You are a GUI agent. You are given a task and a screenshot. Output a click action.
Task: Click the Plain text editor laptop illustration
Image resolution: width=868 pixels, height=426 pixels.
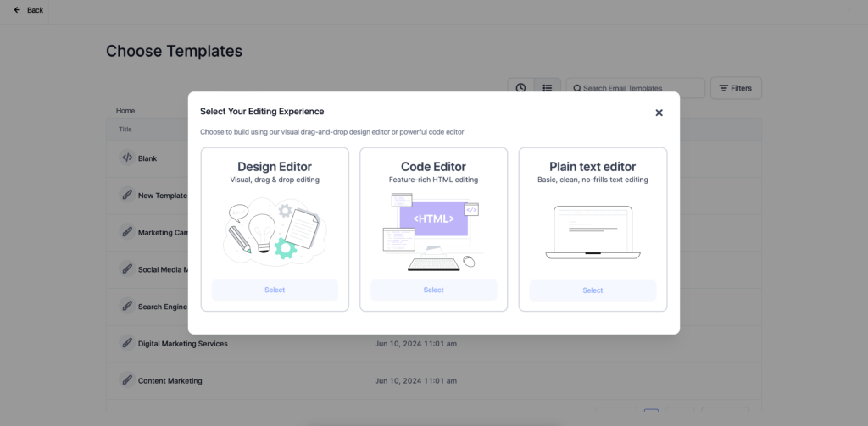point(593,232)
